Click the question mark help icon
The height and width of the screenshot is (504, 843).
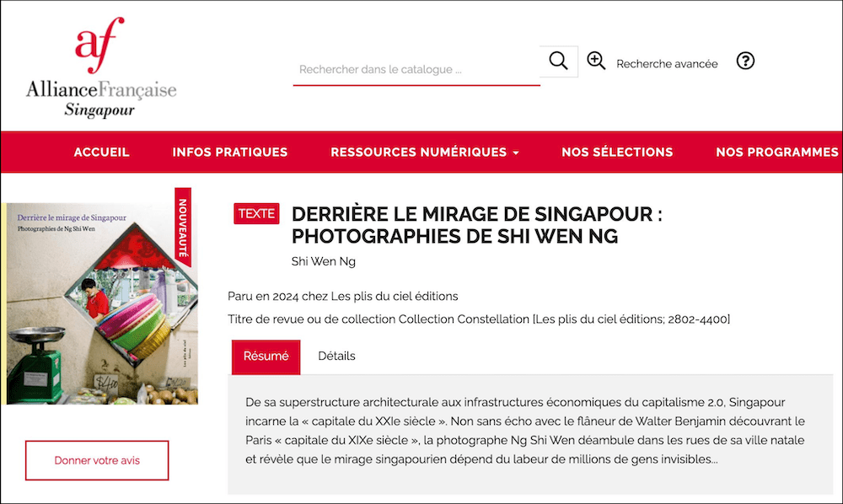click(x=745, y=61)
